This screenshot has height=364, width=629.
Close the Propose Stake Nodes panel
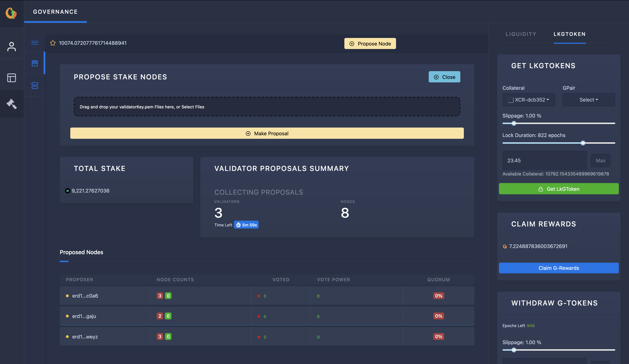point(444,77)
